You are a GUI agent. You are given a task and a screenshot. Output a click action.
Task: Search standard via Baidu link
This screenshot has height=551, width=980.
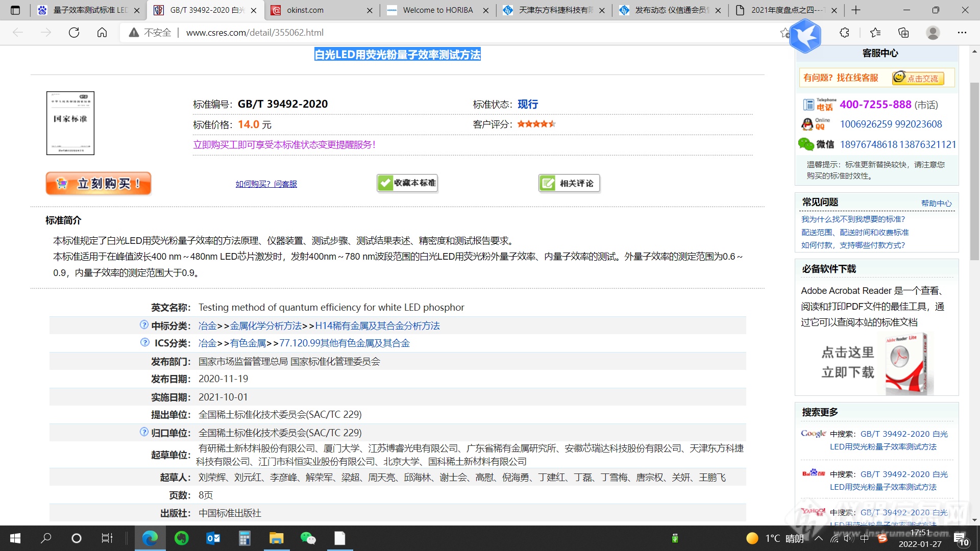[x=888, y=480]
